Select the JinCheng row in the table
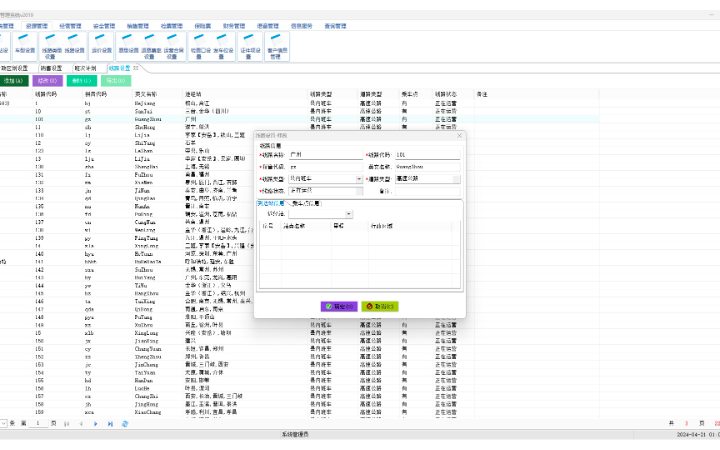Image resolution: width=720 pixels, height=450 pixels. (299, 365)
